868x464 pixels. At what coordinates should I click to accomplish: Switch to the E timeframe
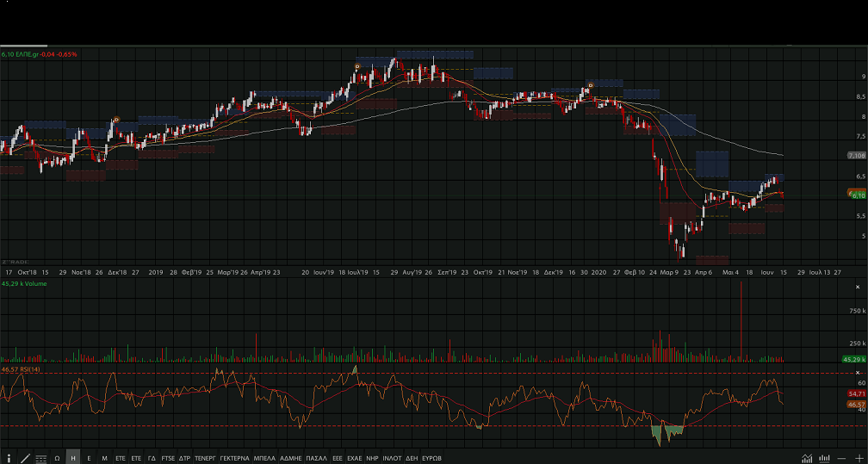click(89, 458)
